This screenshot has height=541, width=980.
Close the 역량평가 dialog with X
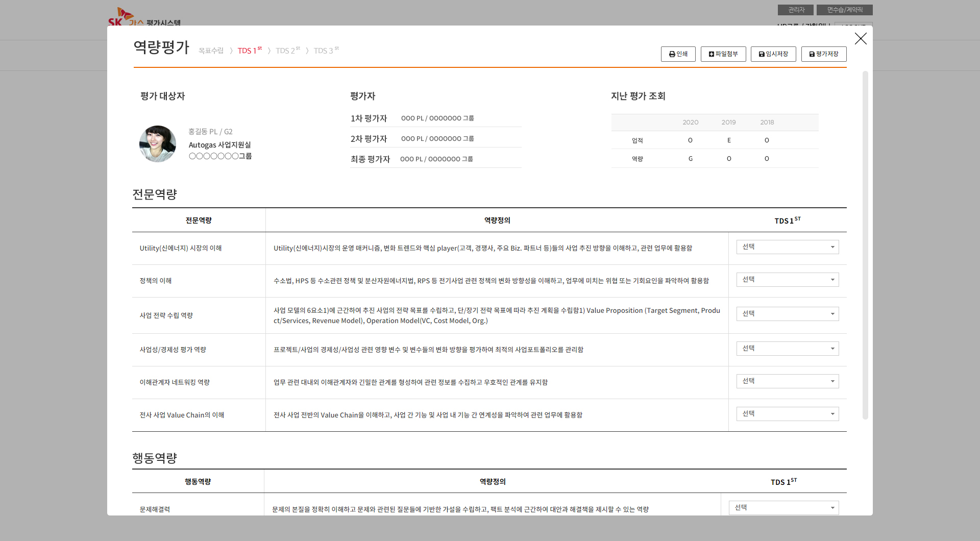tap(861, 39)
